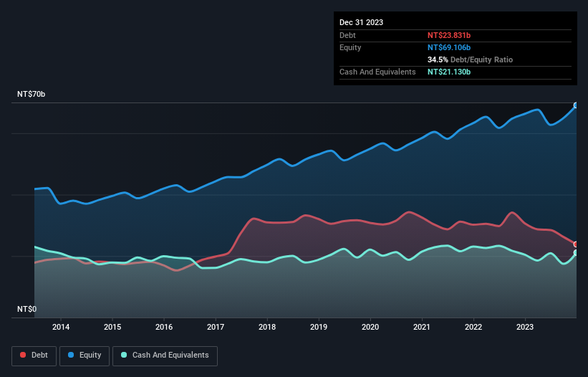Select the 2022 x-axis label
Image resolution: width=588 pixels, height=377 pixels.
(473, 327)
